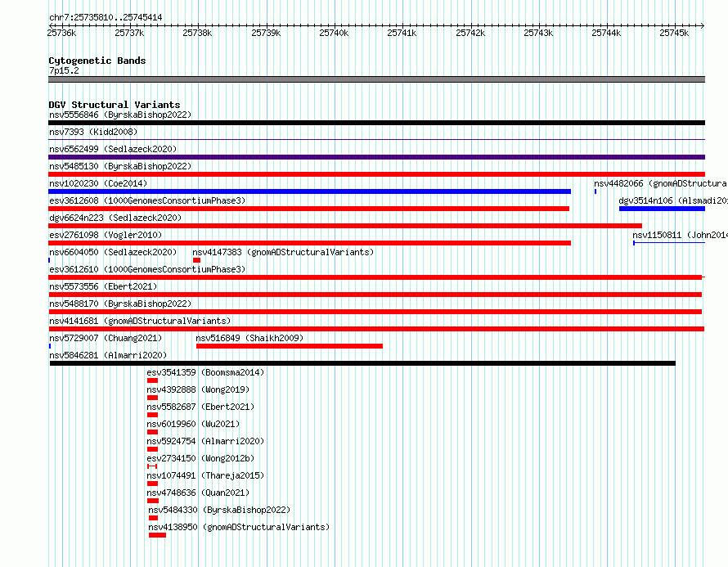Click the 7p15.2 band label
Image resolution: width=728 pixels, height=567 pixels.
point(64,70)
